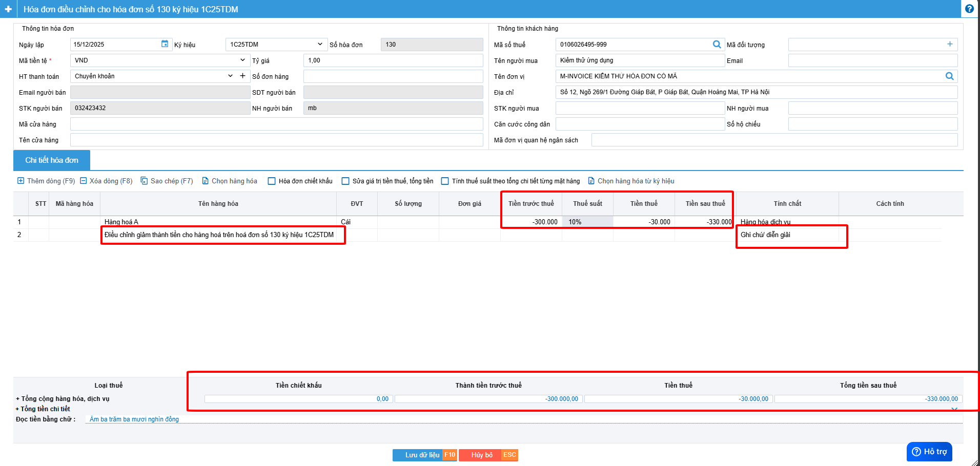The image size is (980, 466).
Task: Open the help question mark icon
Action: 969,9
